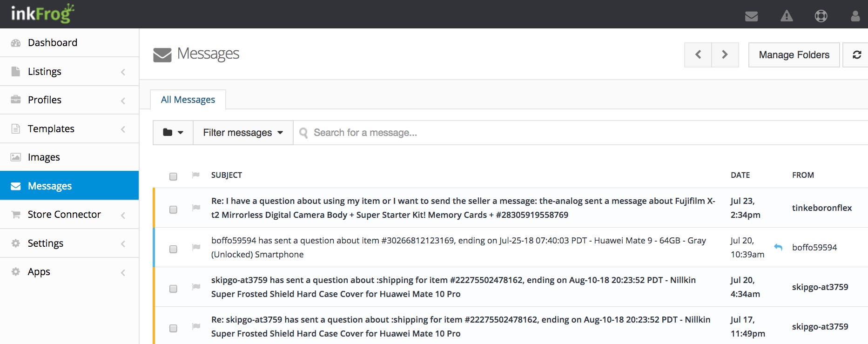
Task: Flag the tinkeboronflex Fujifilm message
Action: [x=196, y=208]
